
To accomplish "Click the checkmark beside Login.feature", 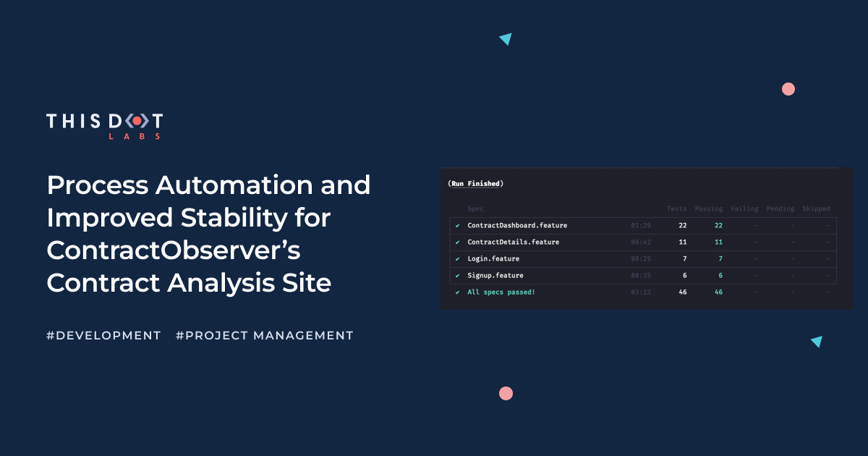I will (x=457, y=258).
